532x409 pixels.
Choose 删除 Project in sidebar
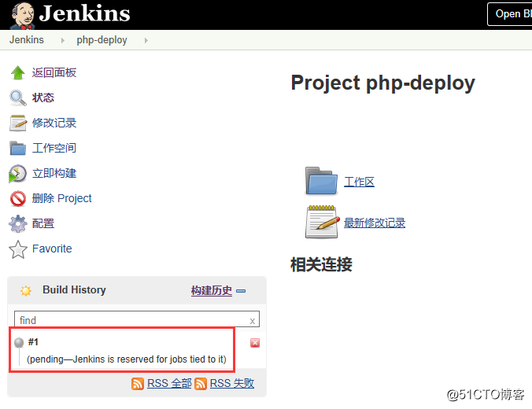click(x=61, y=198)
